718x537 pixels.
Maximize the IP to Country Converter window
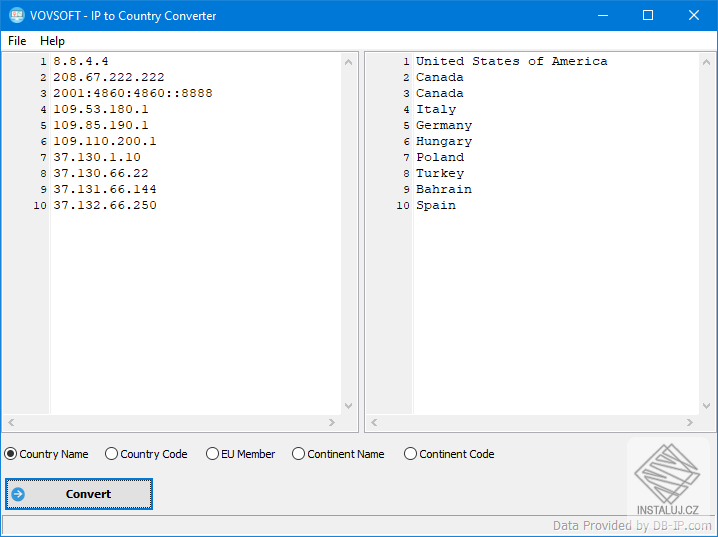(648, 16)
